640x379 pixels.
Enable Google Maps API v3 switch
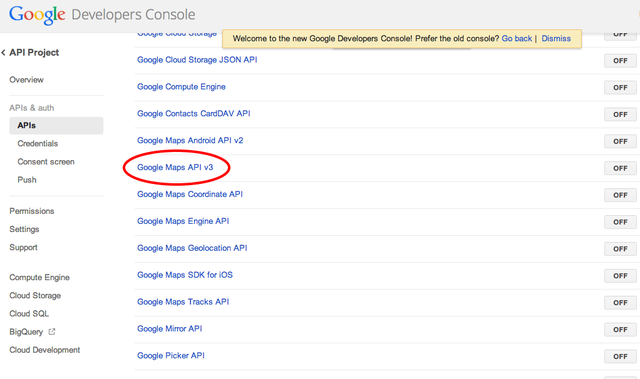[x=620, y=168]
